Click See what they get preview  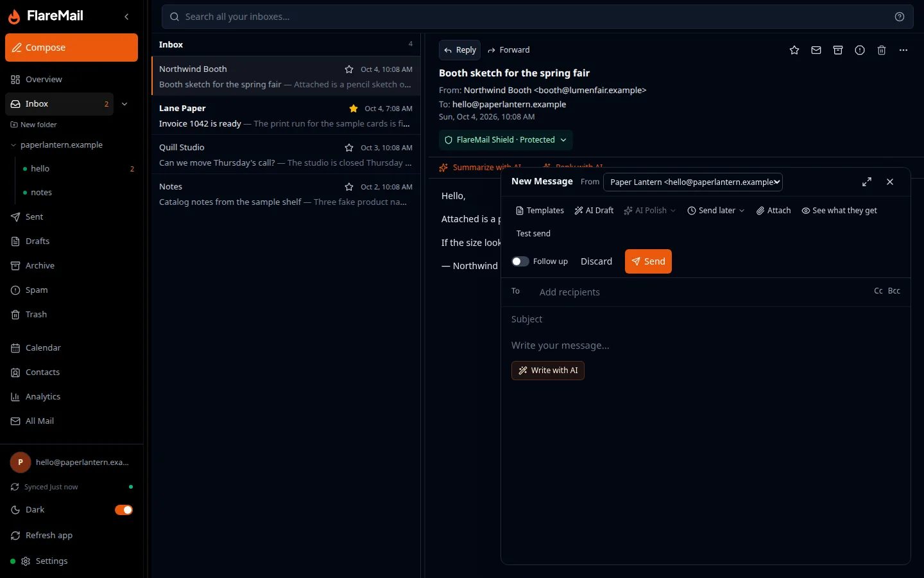[839, 211]
